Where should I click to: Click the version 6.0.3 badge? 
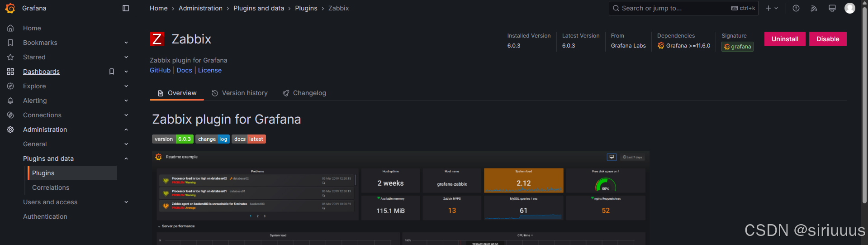173,139
